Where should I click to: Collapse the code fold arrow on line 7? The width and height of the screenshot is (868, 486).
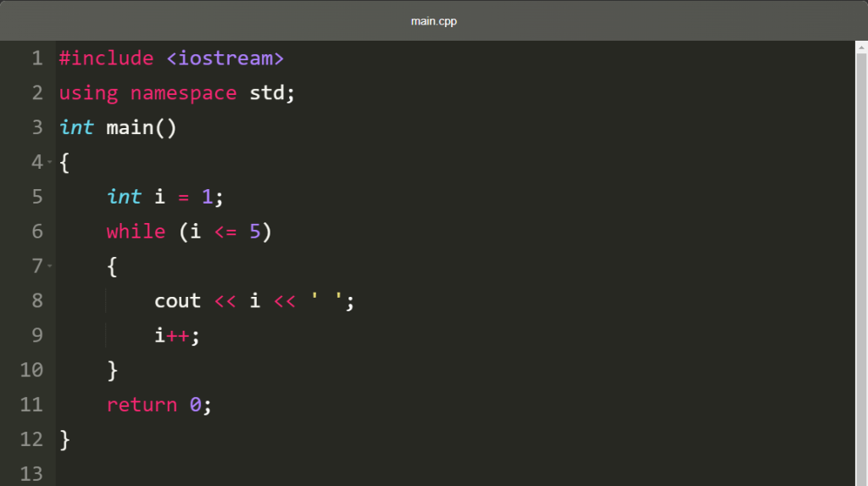[50, 266]
